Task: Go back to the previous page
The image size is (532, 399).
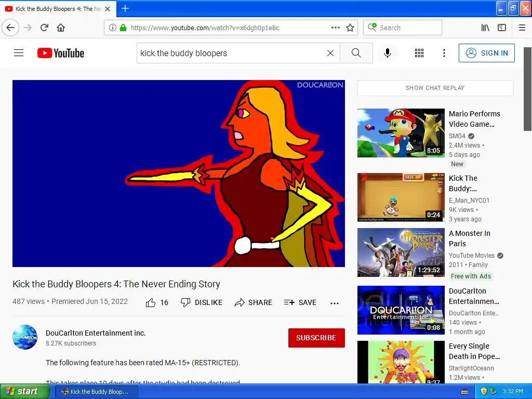Action: pos(10,28)
